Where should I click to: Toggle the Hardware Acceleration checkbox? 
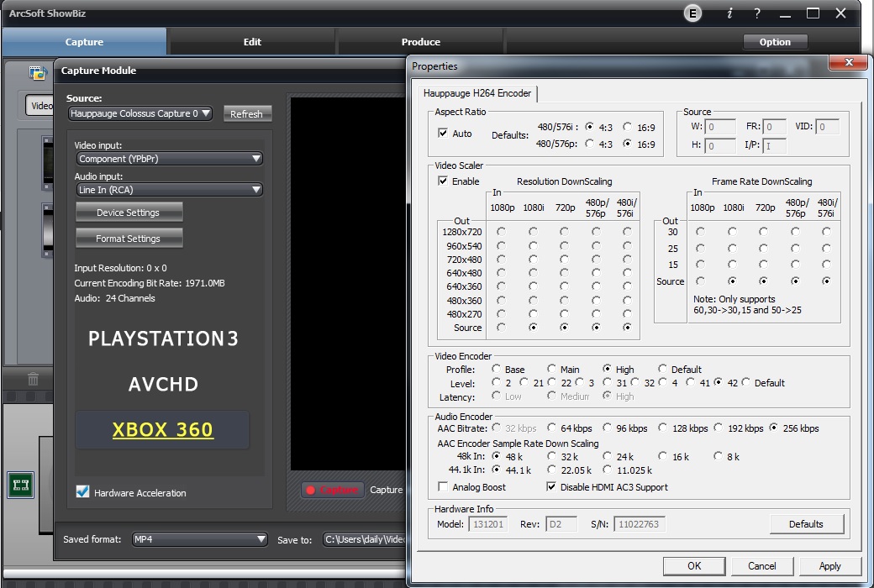point(82,492)
